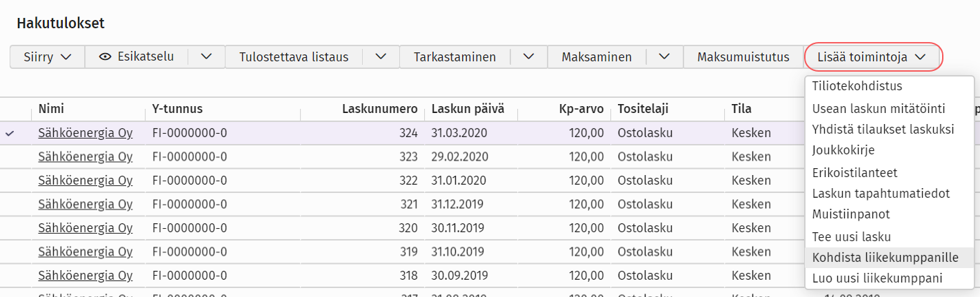This screenshot has width=980, height=297.
Task: Click the Tarkastaminen button
Action: pos(454,57)
